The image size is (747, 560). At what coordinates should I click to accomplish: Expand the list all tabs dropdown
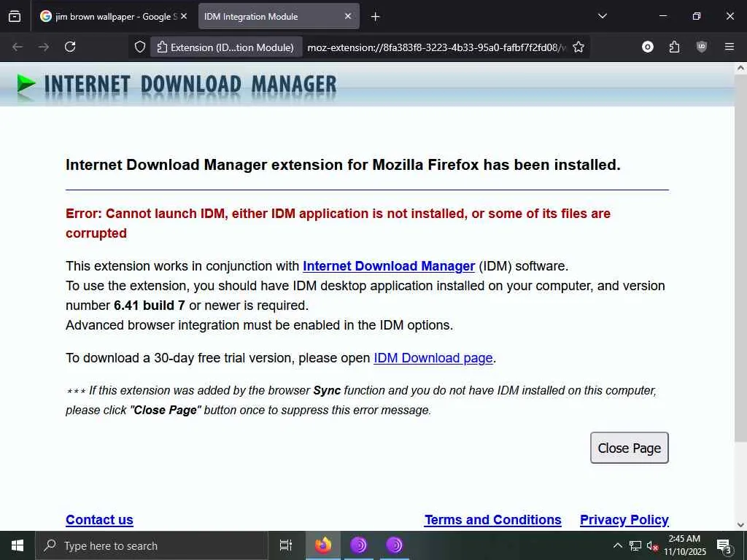pos(602,16)
